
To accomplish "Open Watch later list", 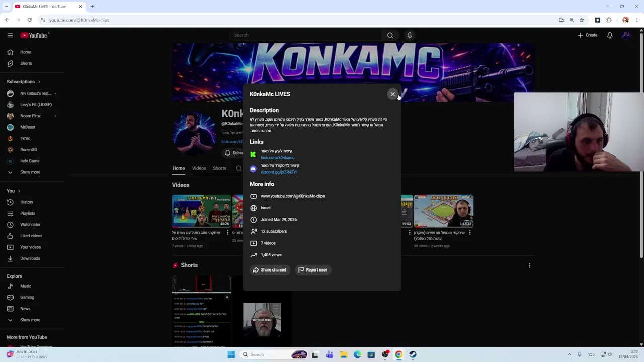I will coord(32,225).
